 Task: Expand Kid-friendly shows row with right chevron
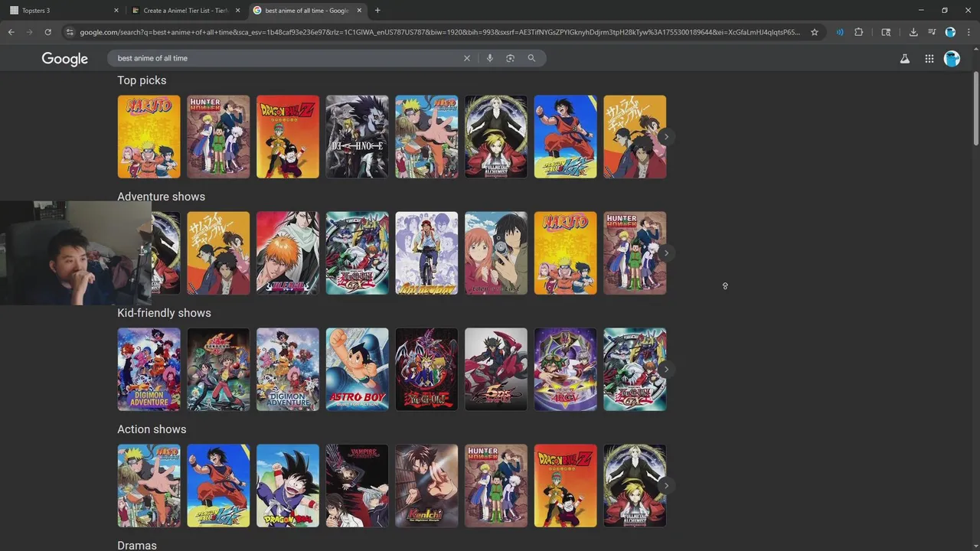(666, 370)
